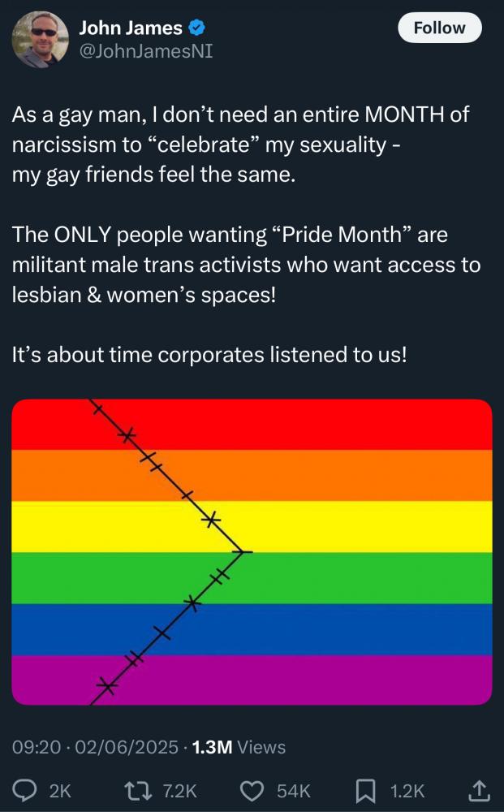Viewport: 504px width, 812px height.
Task: Open the @JohnJamesNI handle link
Action: pos(146,51)
